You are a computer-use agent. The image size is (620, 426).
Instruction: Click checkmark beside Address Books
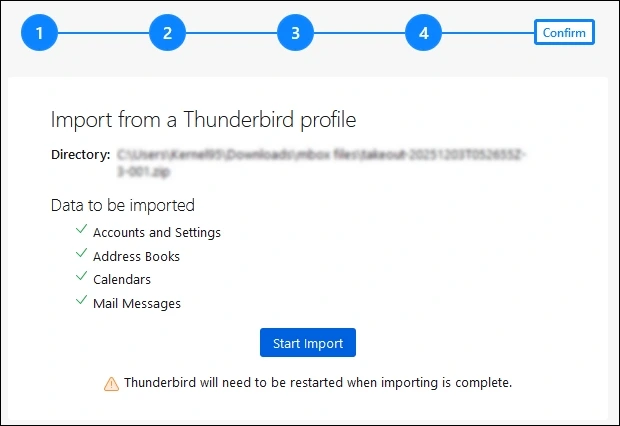[81, 253]
